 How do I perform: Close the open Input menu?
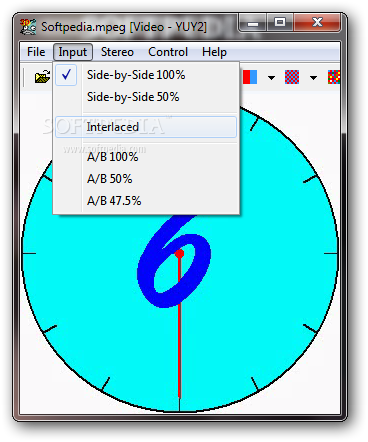click(x=72, y=52)
